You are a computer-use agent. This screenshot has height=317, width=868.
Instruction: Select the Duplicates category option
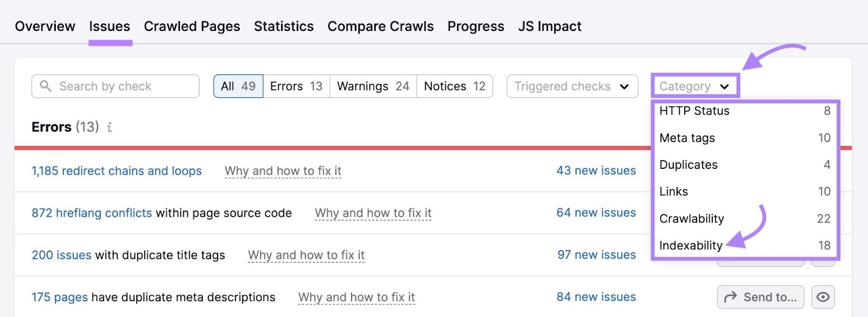click(x=688, y=164)
